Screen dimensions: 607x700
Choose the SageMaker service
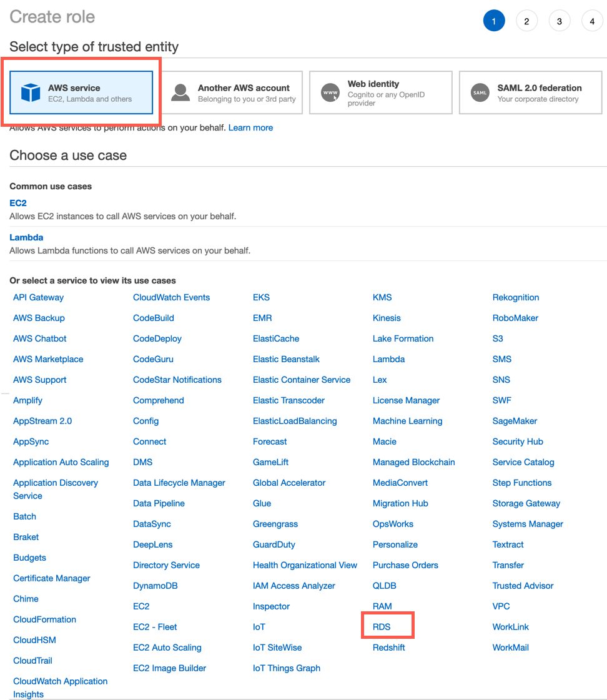[x=515, y=421]
